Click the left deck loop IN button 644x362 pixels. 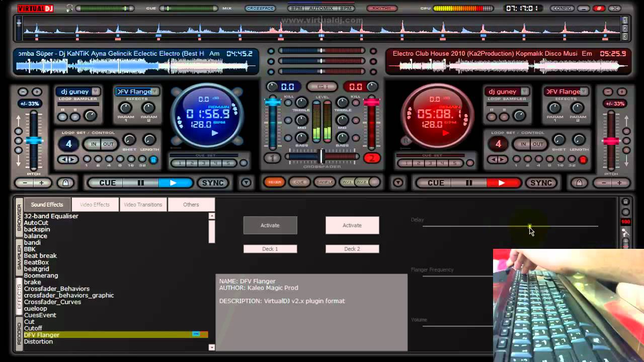click(93, 144)
